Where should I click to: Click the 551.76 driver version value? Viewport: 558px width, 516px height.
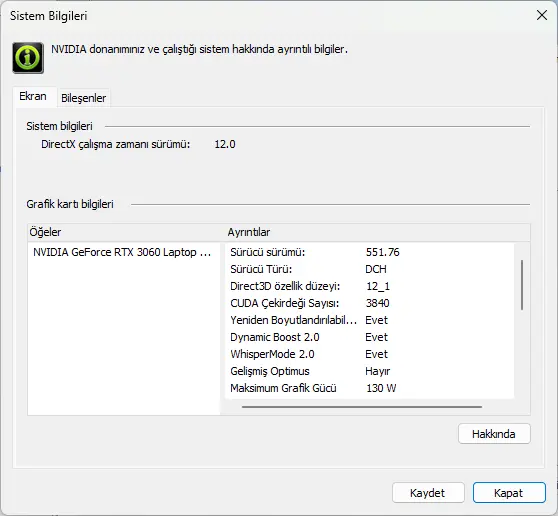pyautogui.click(x=383, y=252)
